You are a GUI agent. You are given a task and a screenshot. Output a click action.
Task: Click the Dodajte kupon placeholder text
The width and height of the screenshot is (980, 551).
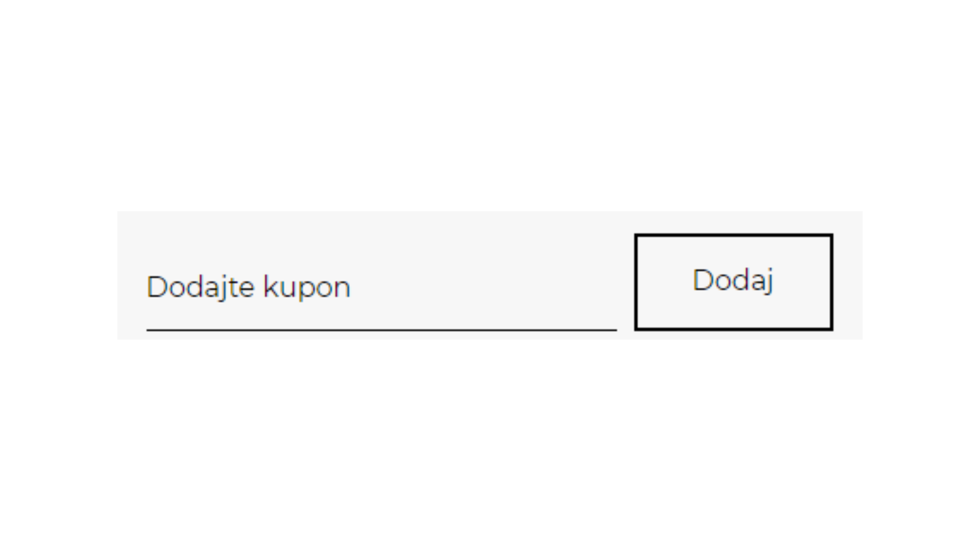[x=248, y=287]
